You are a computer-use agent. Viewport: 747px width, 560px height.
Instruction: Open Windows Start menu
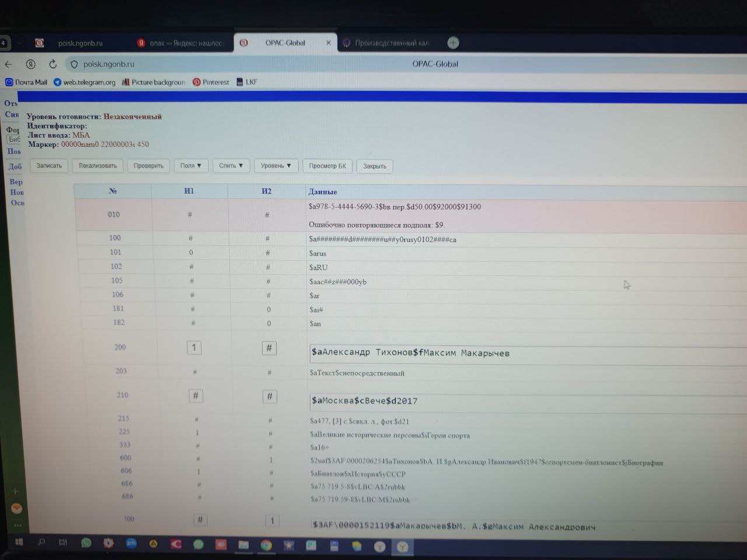[x=19, y=542]
